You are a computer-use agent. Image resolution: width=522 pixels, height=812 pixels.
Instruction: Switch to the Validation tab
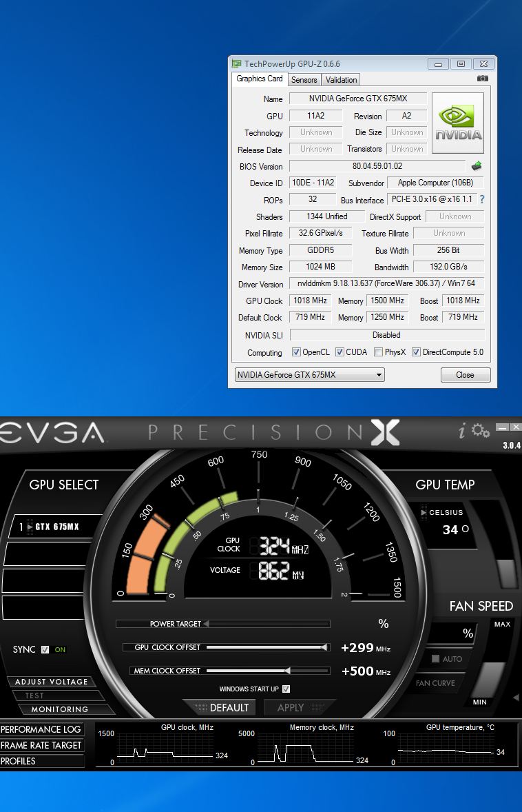tap(341, 80)
